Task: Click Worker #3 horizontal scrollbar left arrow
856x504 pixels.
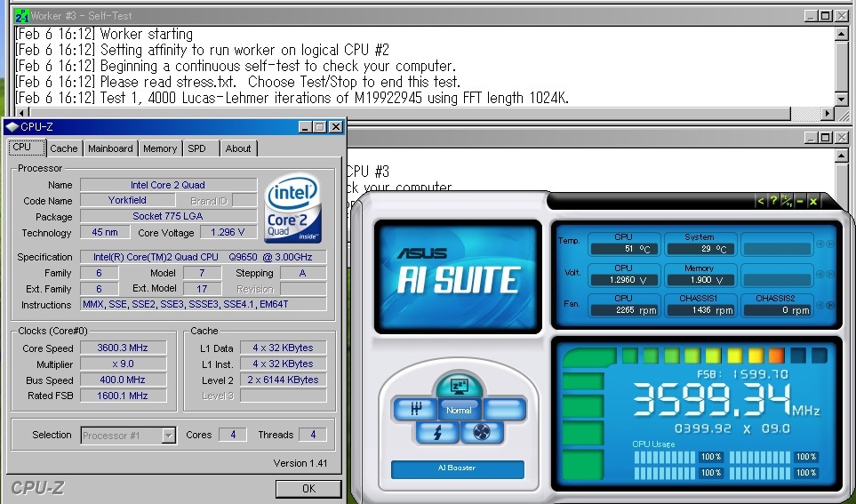Action: click(x=22, y=113)
